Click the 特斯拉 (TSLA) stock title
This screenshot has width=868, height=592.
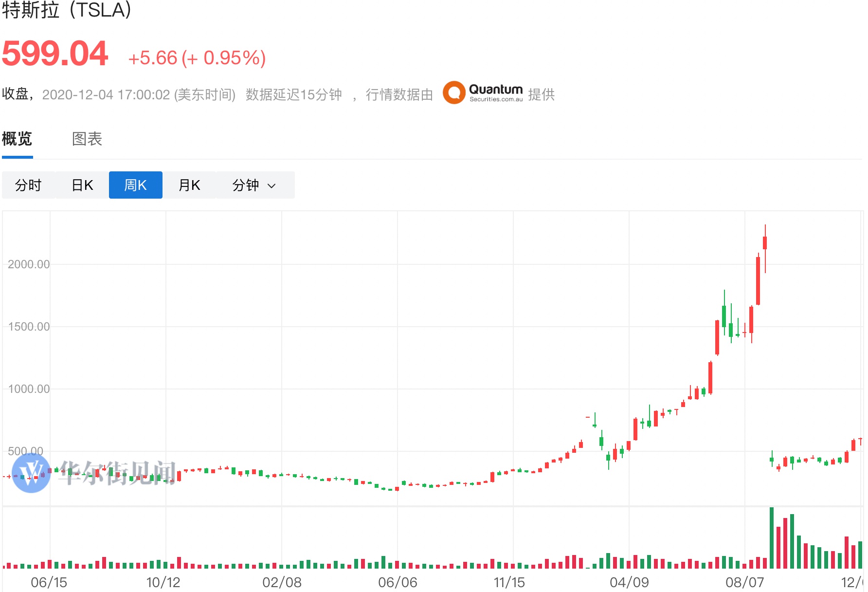(x=67, y=10)
